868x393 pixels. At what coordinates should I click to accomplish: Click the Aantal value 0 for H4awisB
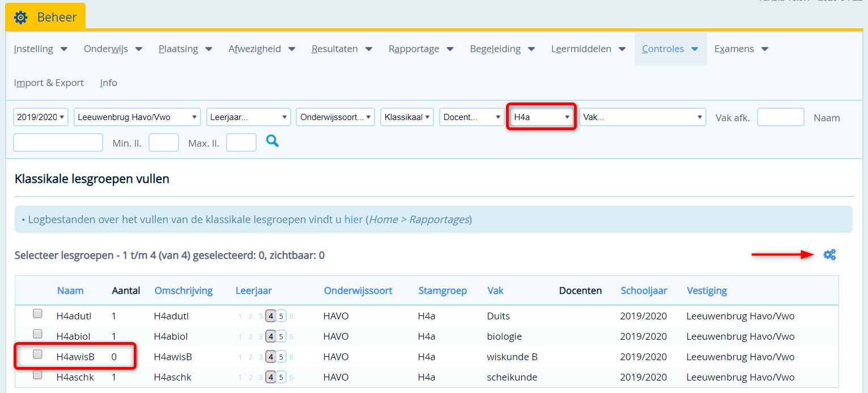pyautogui.click(x=114, y=357)
